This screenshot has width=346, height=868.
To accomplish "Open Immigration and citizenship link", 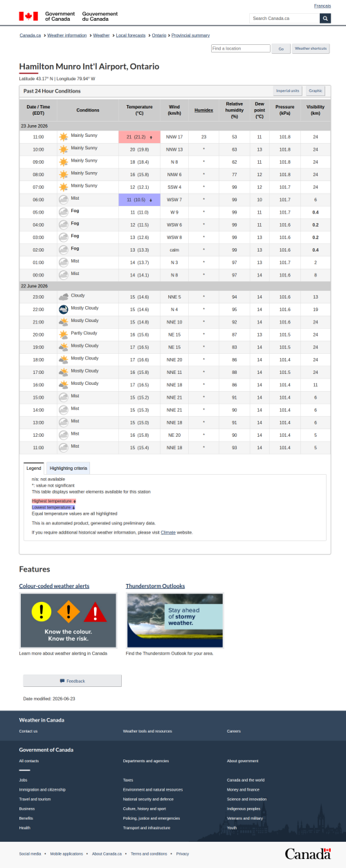I will pos(42,789).
